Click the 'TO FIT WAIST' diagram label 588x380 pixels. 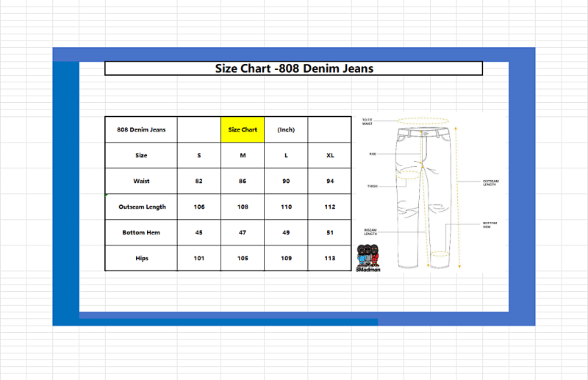(367, 121)
